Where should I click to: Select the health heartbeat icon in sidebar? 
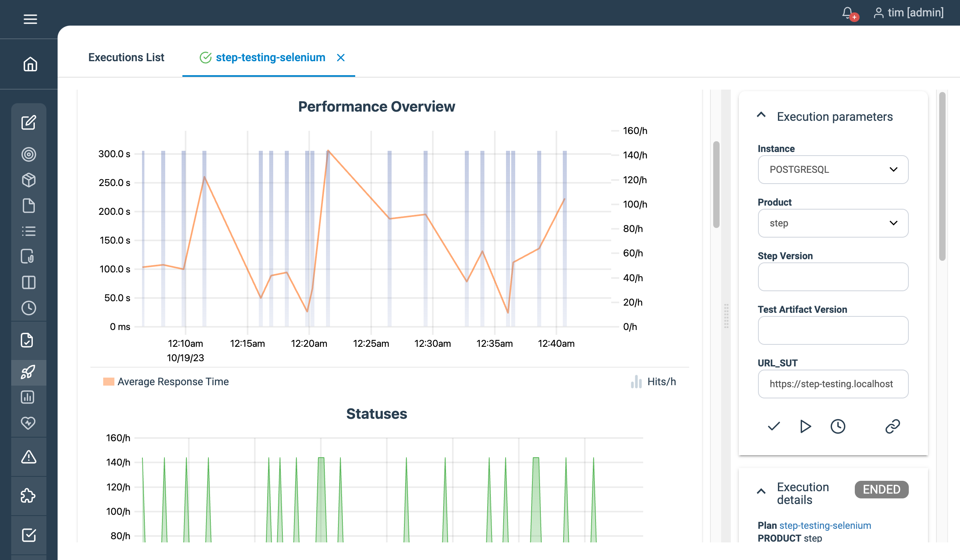click(29, 423)
